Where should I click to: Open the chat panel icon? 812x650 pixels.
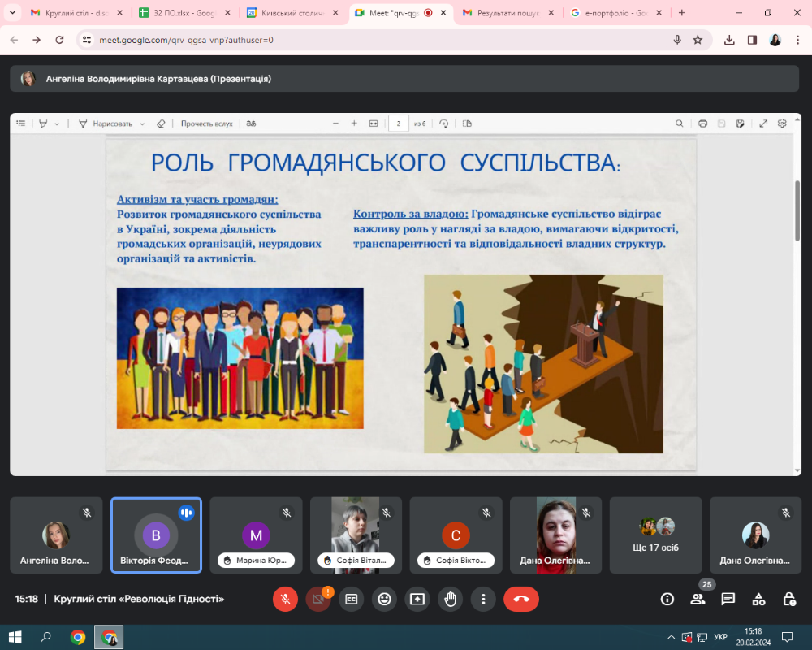728,599
